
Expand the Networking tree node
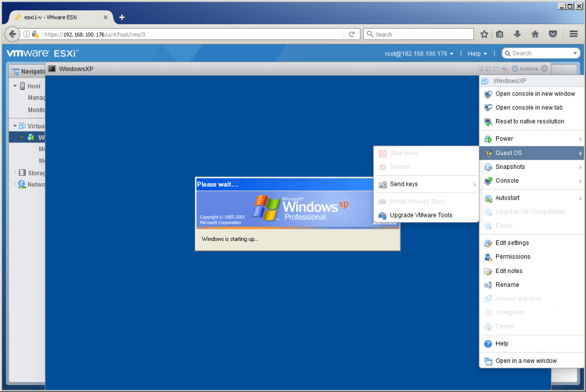(x=15, y=184)
